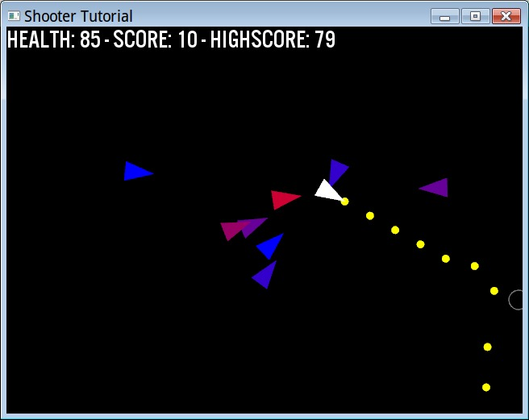This screenshot has width=529, height=420.
Task: Click the bright blue triangle below the magenta one
Action: click(271, 246)
